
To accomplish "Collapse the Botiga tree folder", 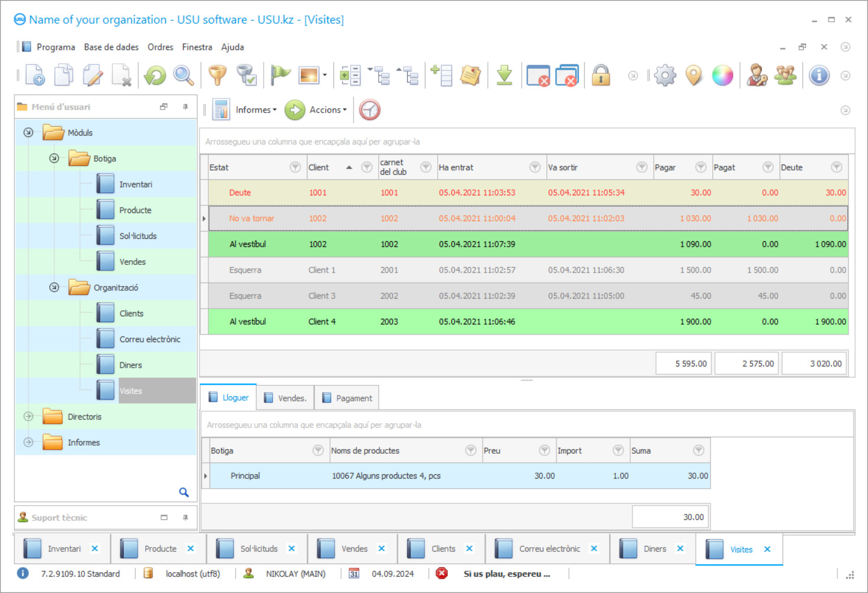I will click(54, 159).
